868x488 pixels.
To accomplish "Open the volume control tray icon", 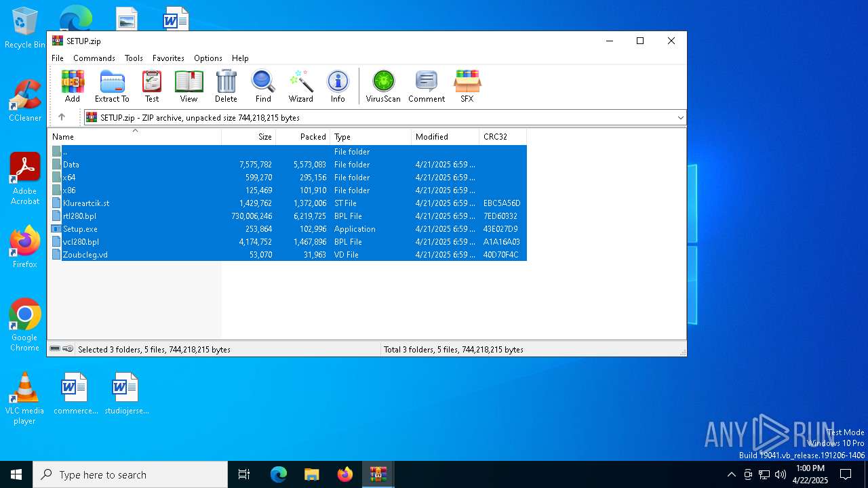I will click(x=781, y=474).
